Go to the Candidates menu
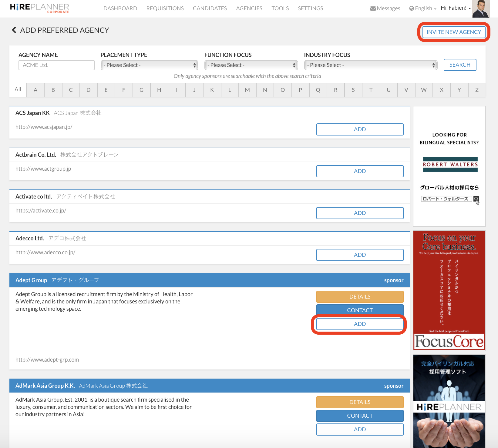The image size is (498, 448). tap(210, 8)
